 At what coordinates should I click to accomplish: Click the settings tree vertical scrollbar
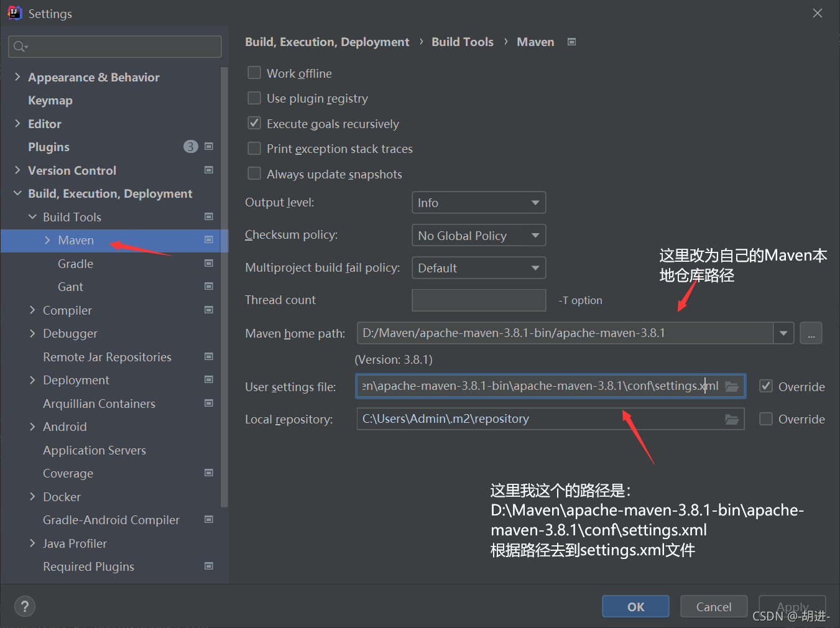pos(224,286)
